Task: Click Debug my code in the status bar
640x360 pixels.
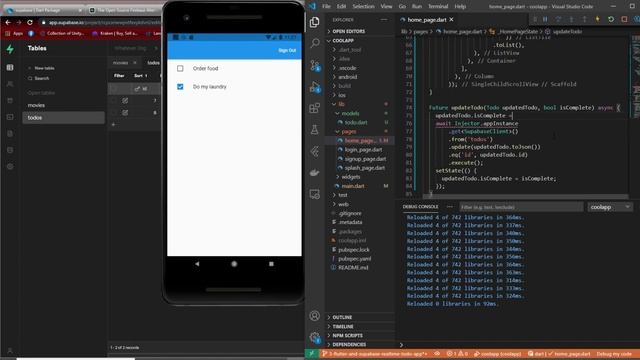Action: pyautogui.click(x=614, y=354)
